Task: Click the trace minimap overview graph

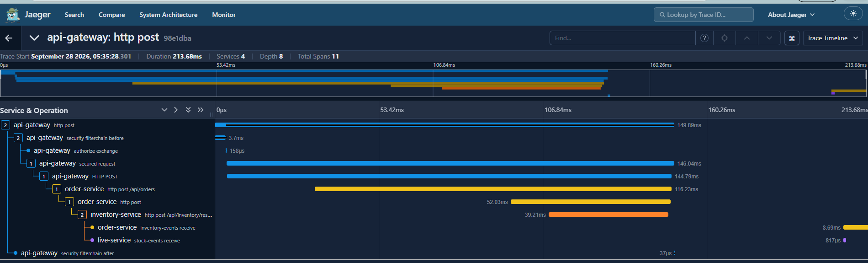Action: 433,83
